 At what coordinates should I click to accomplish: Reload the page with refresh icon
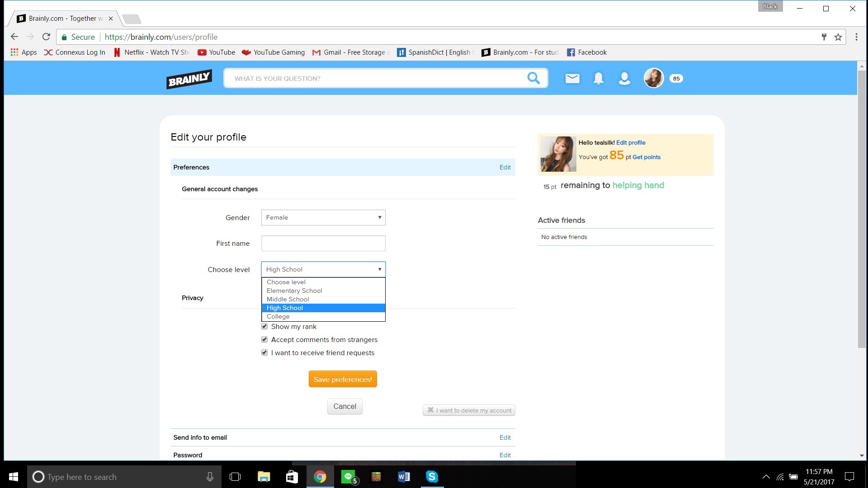click(x=46, y=37)
